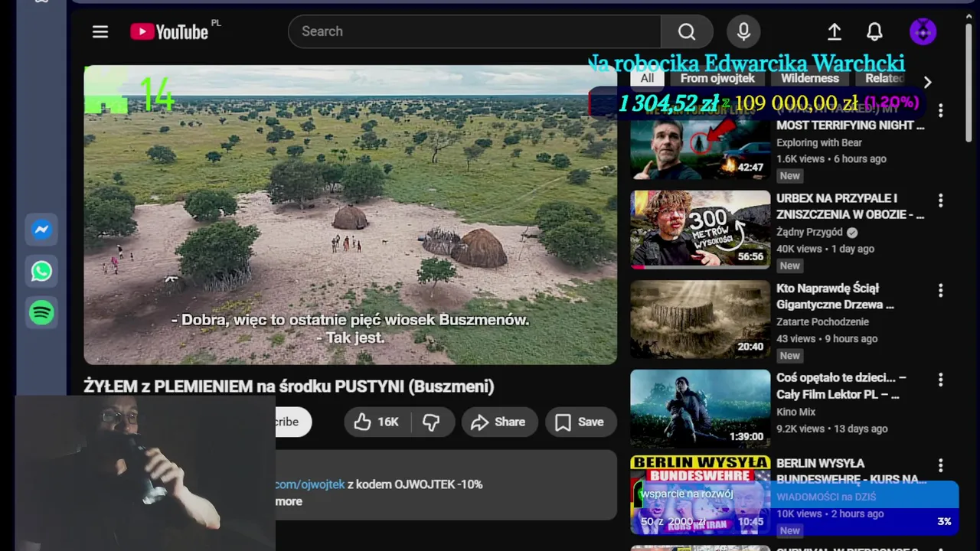The image size is (980, 551).
Task: Select the 'From ojwojtek' filter chip
Action: click(717, 78)
